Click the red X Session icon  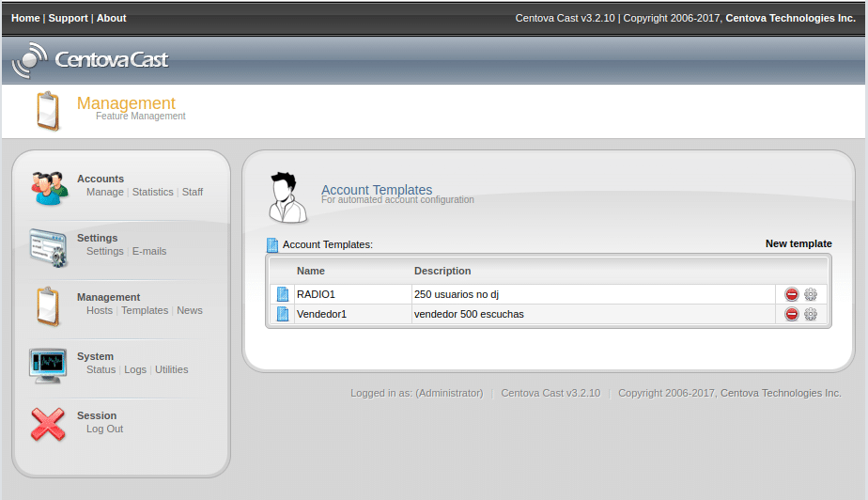click(48, 425)
